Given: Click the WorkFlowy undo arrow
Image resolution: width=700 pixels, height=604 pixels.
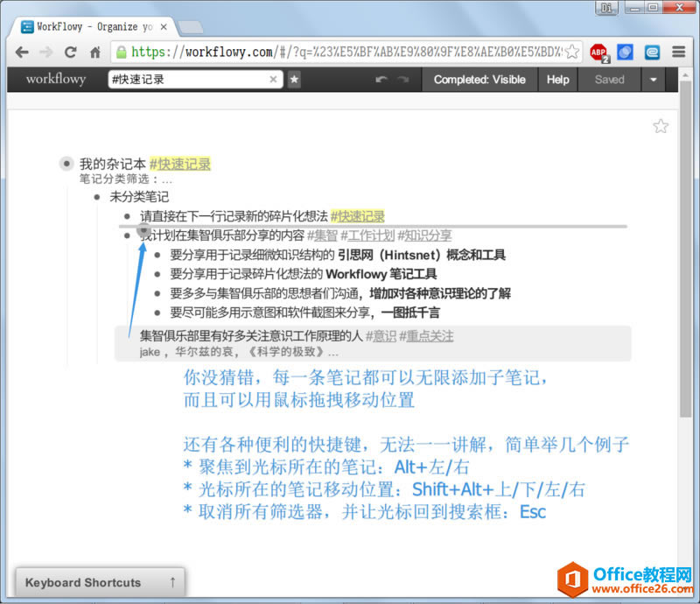Looking at the screenshot, I should (381, 80).
